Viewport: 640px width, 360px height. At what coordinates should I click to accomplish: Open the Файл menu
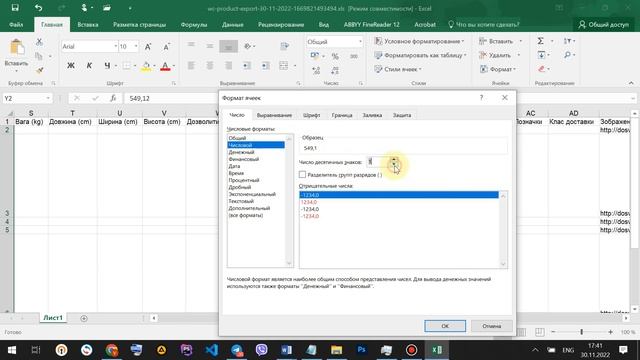click(x=16, y=24)
